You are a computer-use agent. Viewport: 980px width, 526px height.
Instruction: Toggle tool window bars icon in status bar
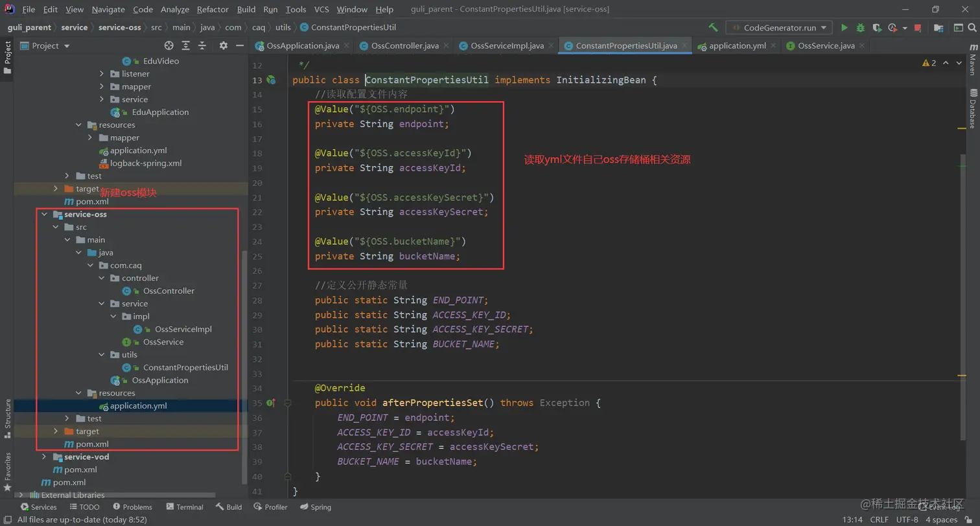point(7,519)
